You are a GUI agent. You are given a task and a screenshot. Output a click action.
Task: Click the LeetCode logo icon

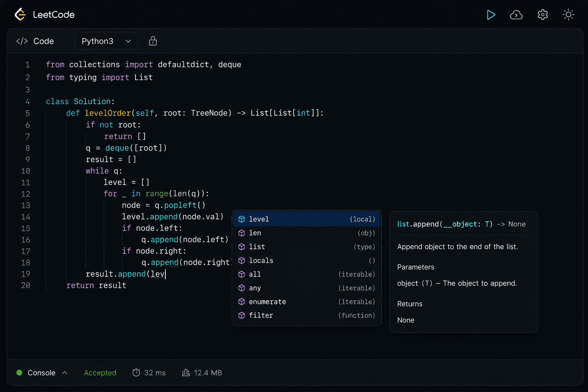click(x=20, y=15)
